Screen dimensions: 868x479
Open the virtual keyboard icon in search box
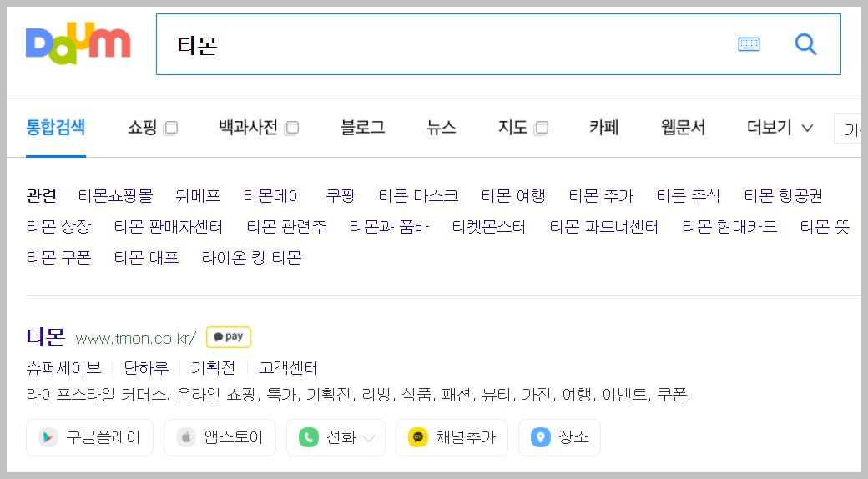749,44
